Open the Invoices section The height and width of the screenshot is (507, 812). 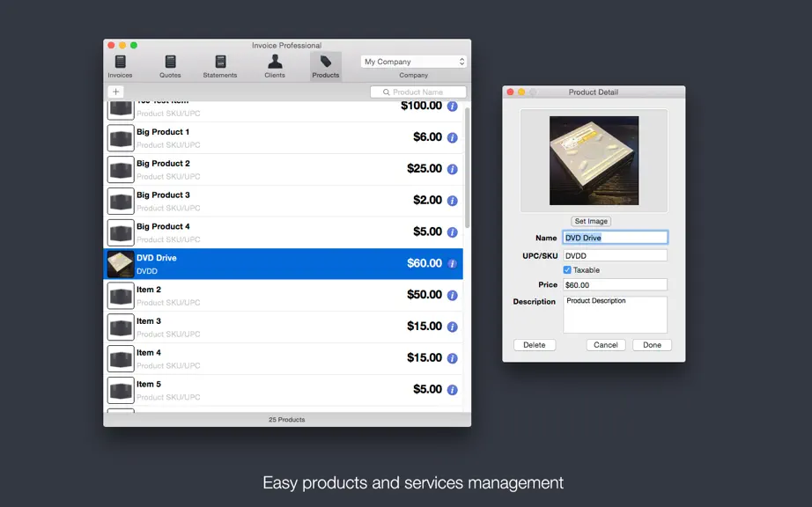[x=120, y=66]
